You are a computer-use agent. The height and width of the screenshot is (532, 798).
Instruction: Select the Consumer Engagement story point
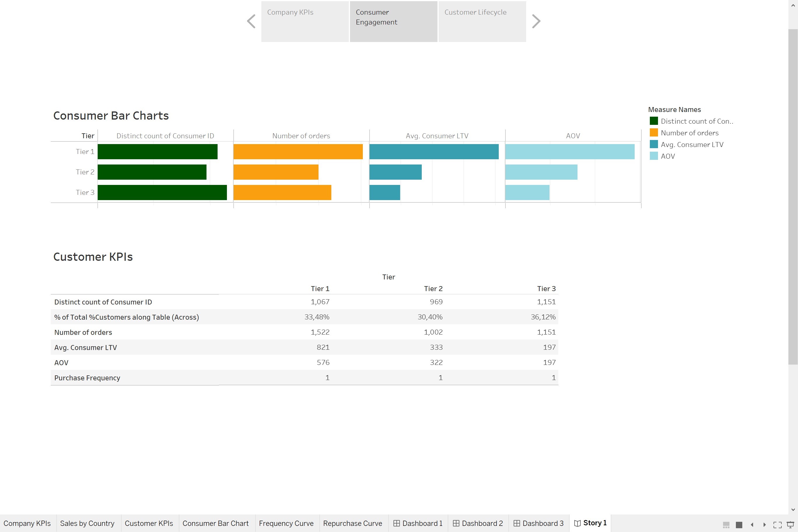pyautogui.click(x=393, y=21)
